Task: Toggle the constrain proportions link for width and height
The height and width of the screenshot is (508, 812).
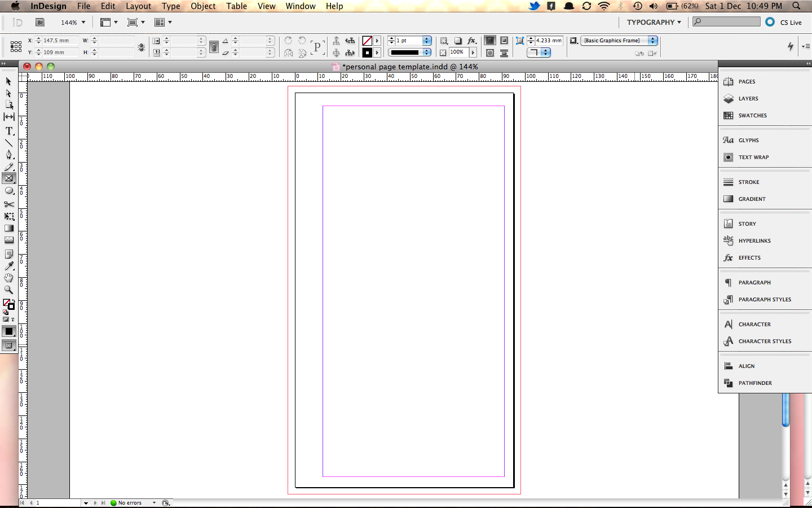Action: tap(213, 46)
